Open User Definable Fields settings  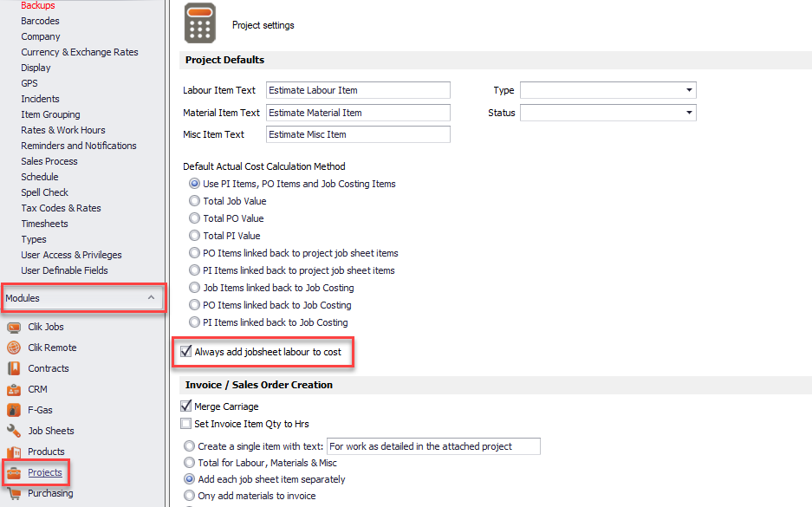tap(65, 270)
